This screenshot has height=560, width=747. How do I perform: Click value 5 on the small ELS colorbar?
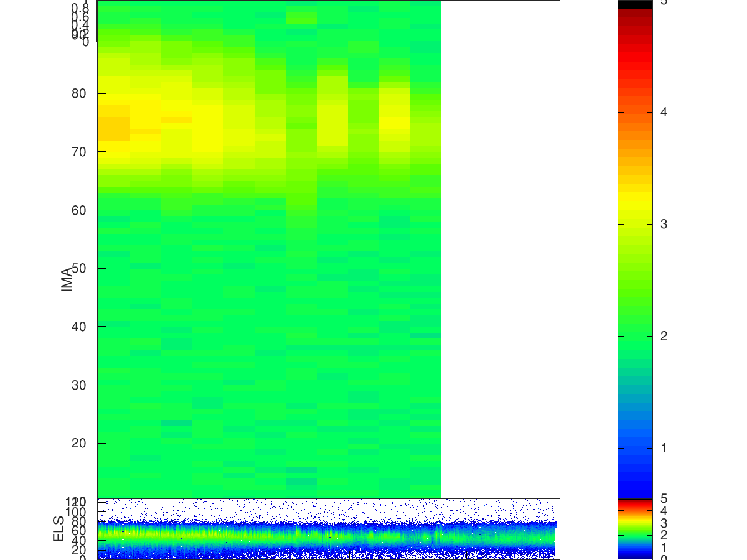pos(664,498)
